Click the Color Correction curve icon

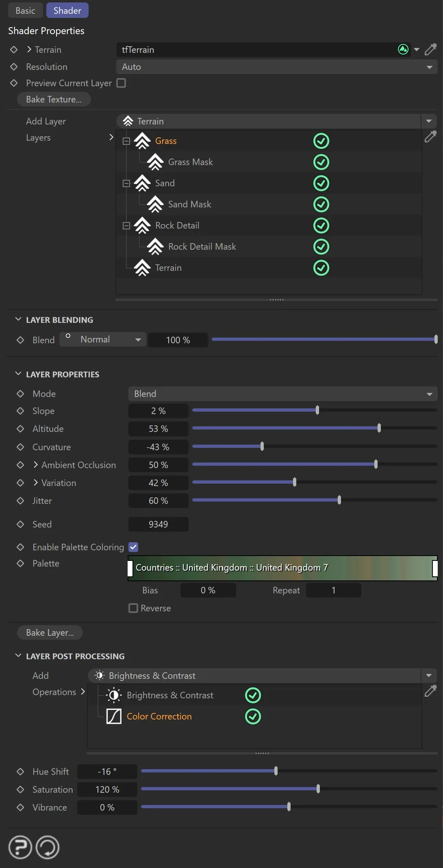click(114, 716)
